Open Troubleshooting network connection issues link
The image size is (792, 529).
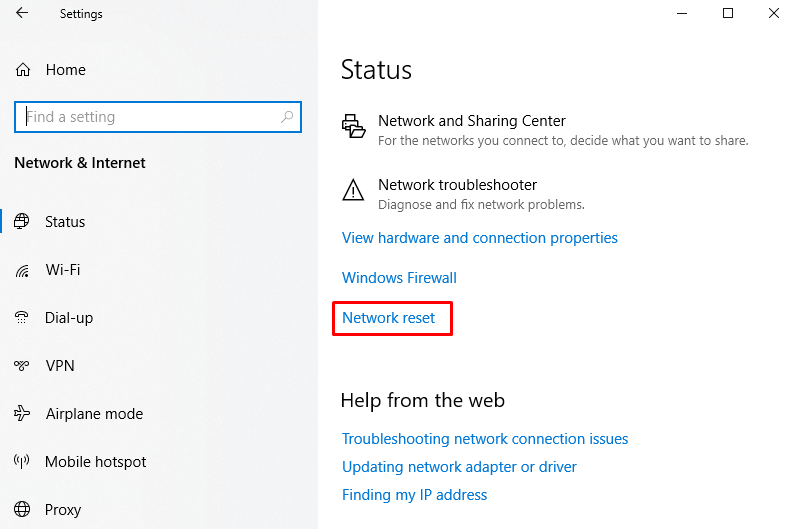[485, 439]
